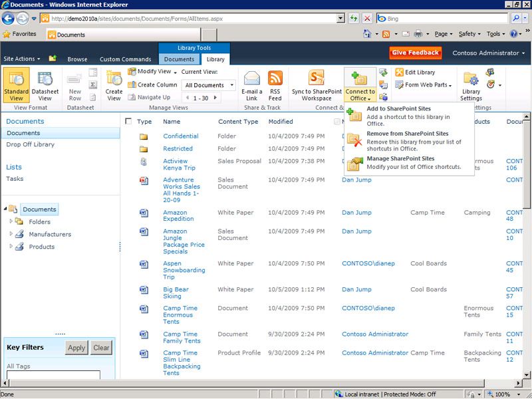Open the Big Bear Skiing document
The image size is (532, 399).
(x=176, y=293)
